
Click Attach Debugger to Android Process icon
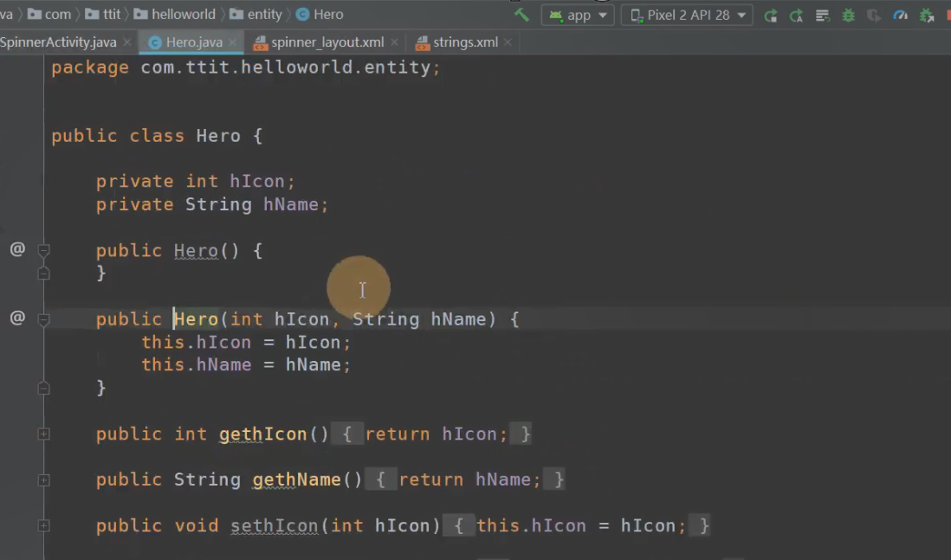click(x=926, y=16)
